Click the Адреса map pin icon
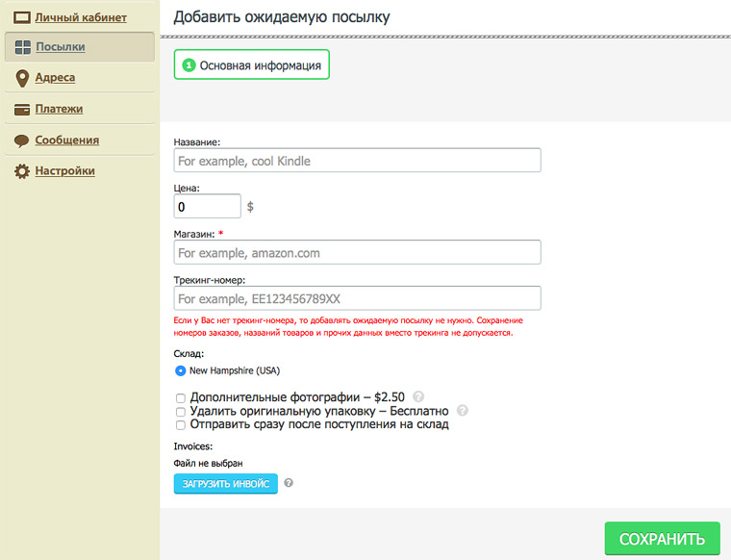Image resolution: width=731 pixels, height=560 pixels. (x=22, y=78)
